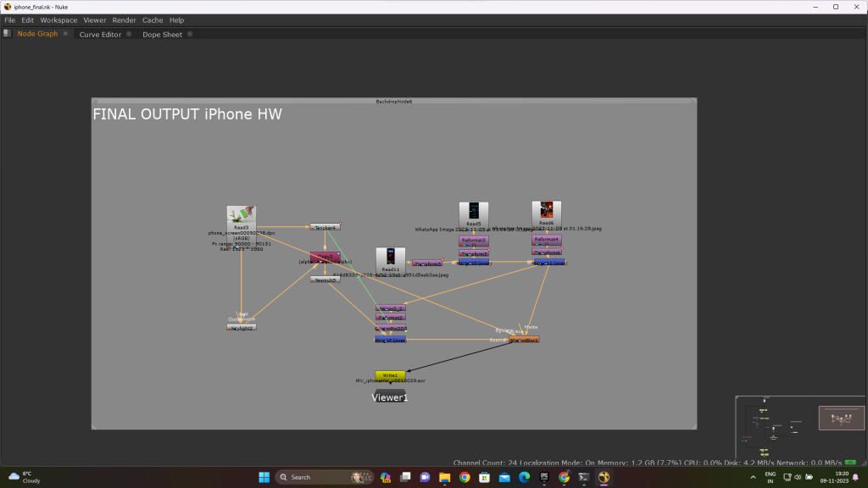Select the Keylight2 node
Image resolution: width=868 pixels, height=488 pixels.
click(242, 328)
